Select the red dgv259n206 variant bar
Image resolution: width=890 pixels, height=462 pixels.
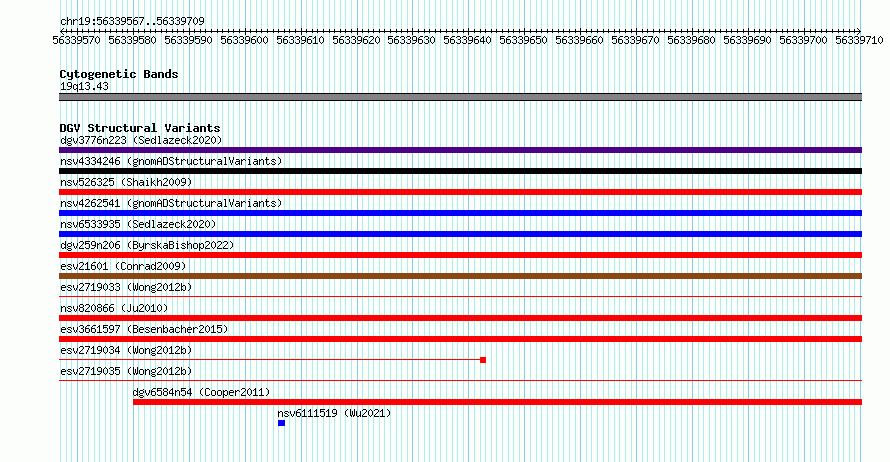460,255
